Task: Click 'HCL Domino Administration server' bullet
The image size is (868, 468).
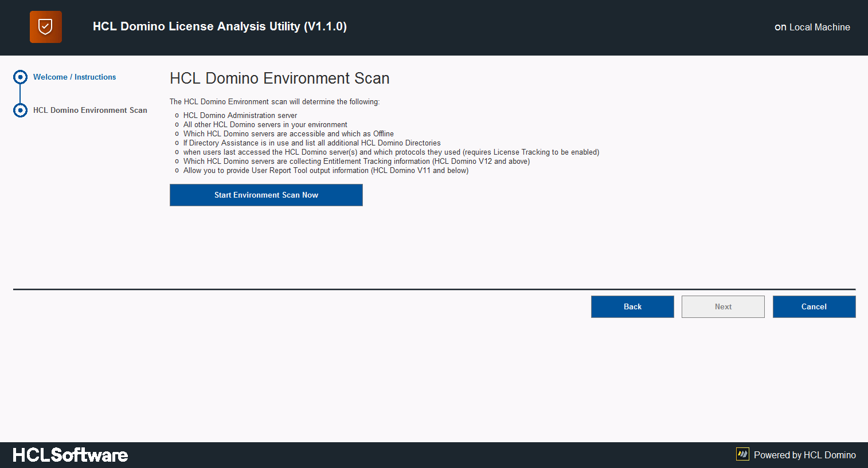Action: pos(240,115)
